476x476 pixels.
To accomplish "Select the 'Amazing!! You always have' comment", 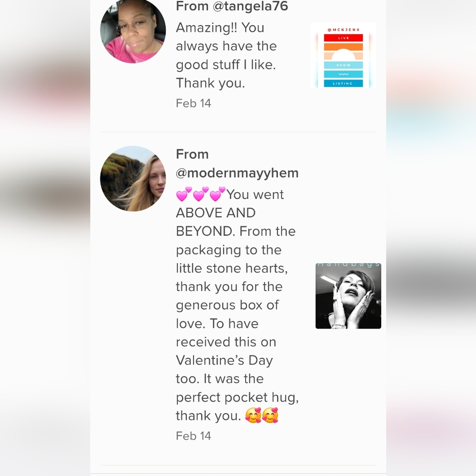I will click(x=226, y=55).
